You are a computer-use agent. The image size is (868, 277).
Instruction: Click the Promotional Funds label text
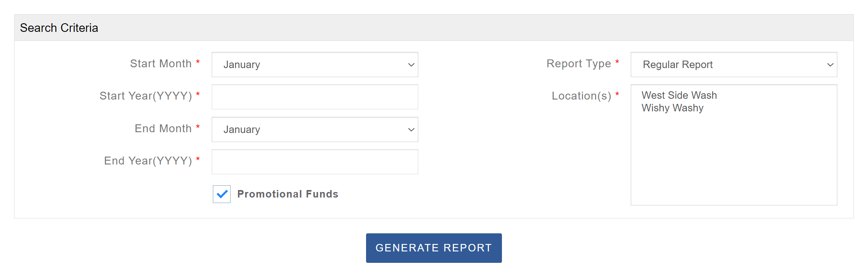288,194
